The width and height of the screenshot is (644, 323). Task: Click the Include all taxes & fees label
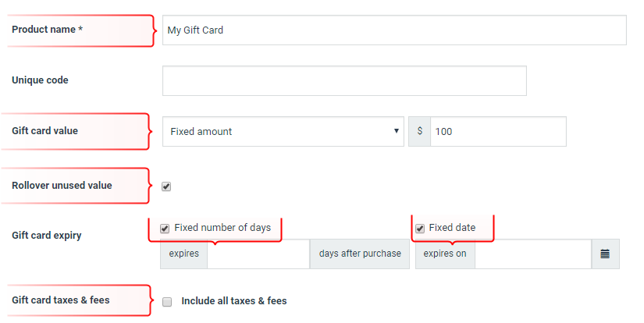point(234,301)
